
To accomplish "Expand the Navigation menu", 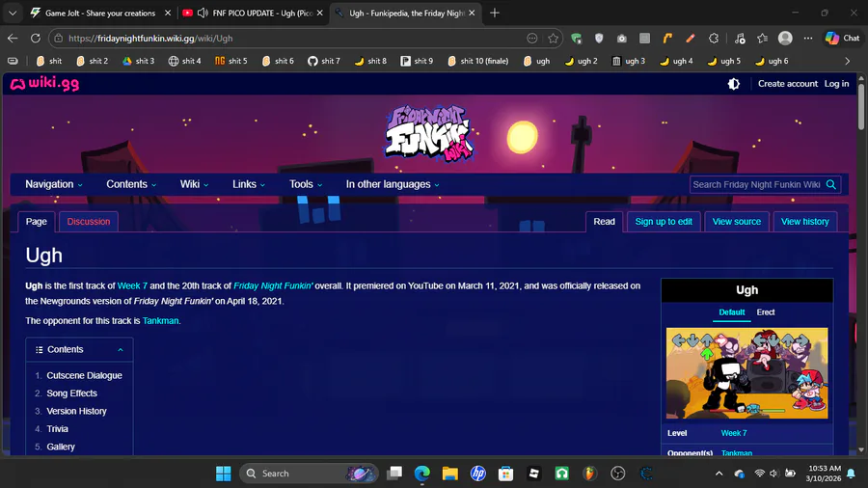I will 54,184.
